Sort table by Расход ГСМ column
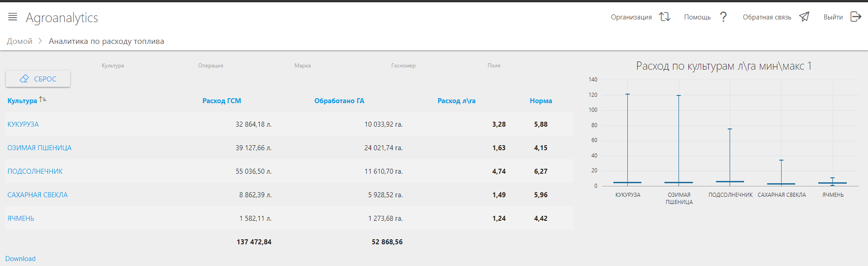The width and height of the screenshot is (868, 266). tap(222, 101)
